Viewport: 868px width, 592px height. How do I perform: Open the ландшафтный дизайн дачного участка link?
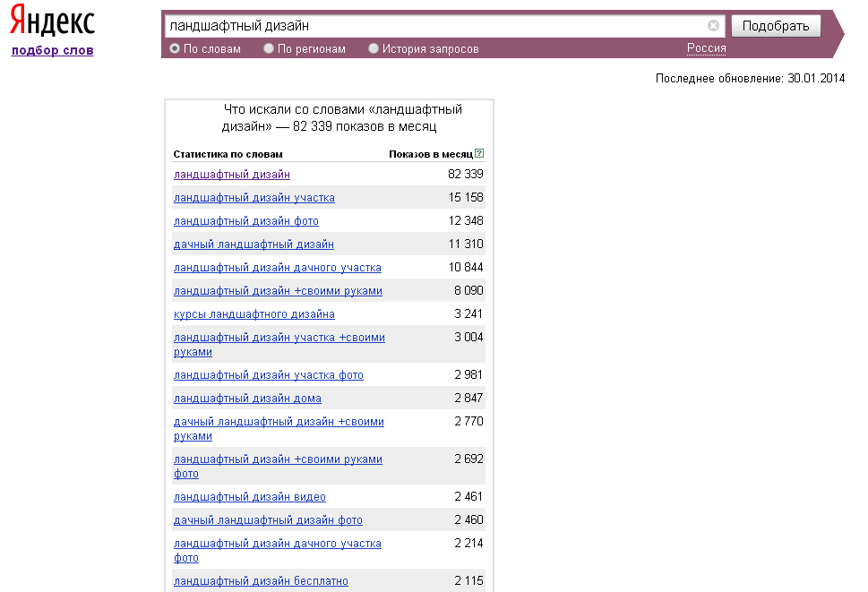[278, 267]
